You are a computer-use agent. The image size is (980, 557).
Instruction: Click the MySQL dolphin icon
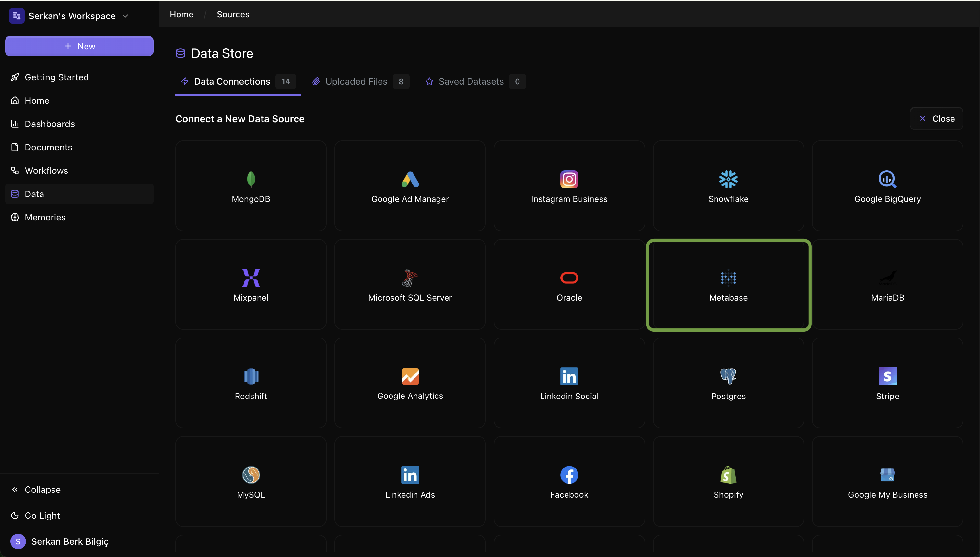(251, 475)
